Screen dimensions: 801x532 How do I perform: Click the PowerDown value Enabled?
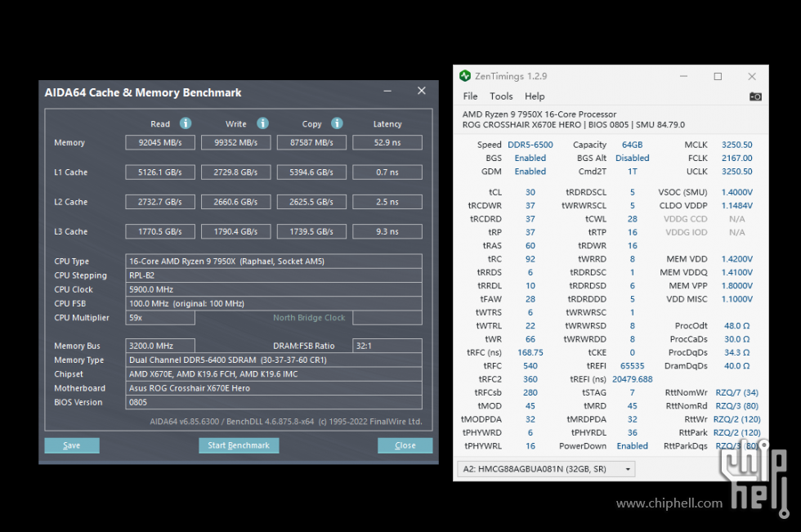(x=632, y=445)
